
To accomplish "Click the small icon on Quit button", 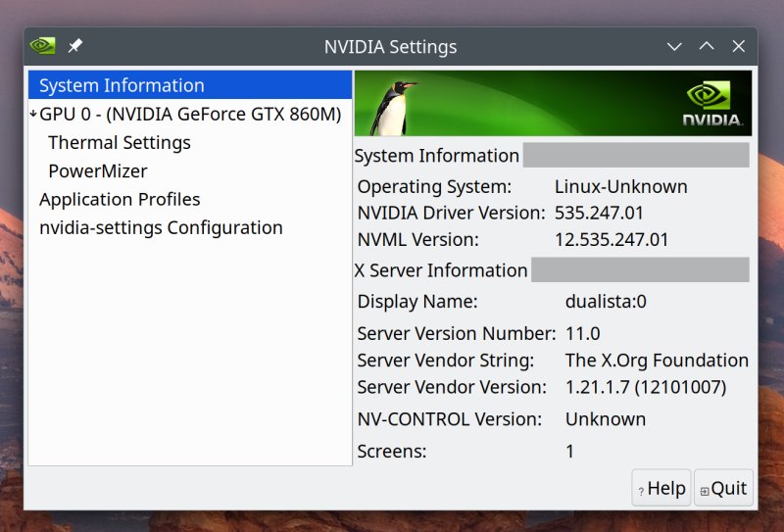I will [x=704, y=491].
